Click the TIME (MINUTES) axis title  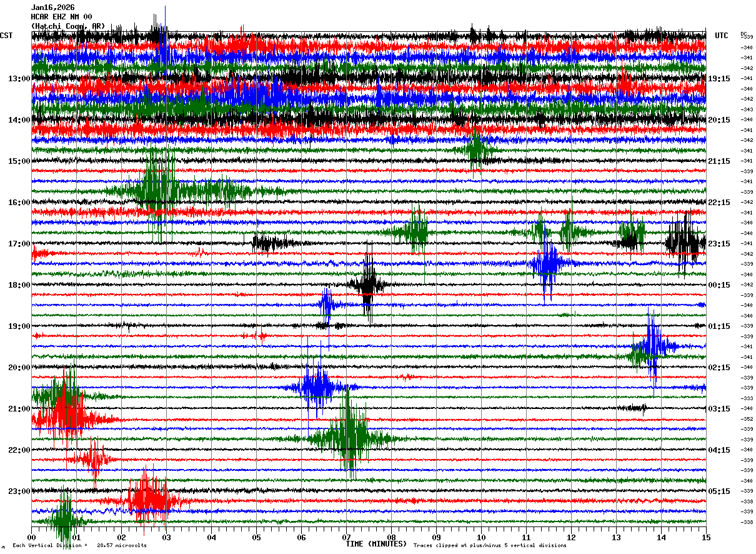tap(376, 544)
